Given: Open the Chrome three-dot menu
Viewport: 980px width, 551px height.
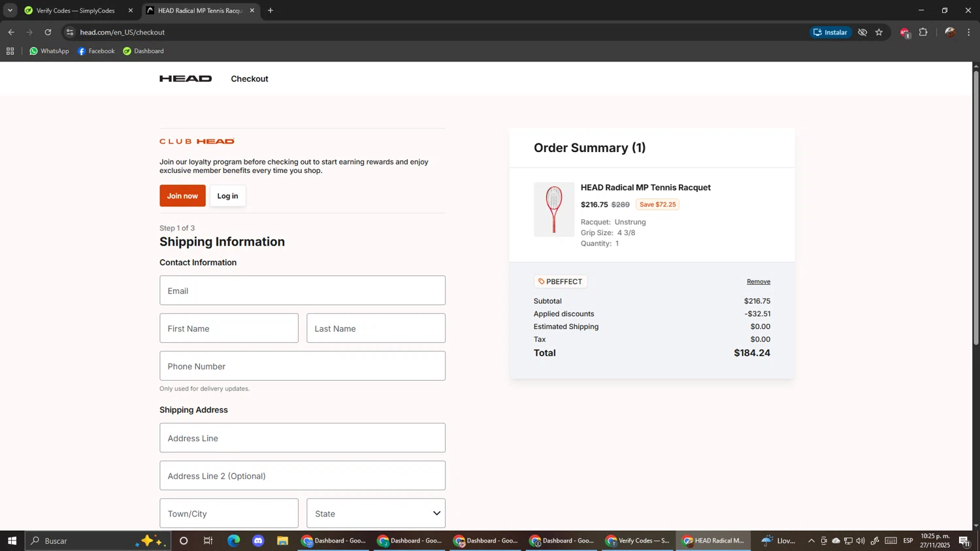Looking at the screenshot, I should tap(969, 32).
